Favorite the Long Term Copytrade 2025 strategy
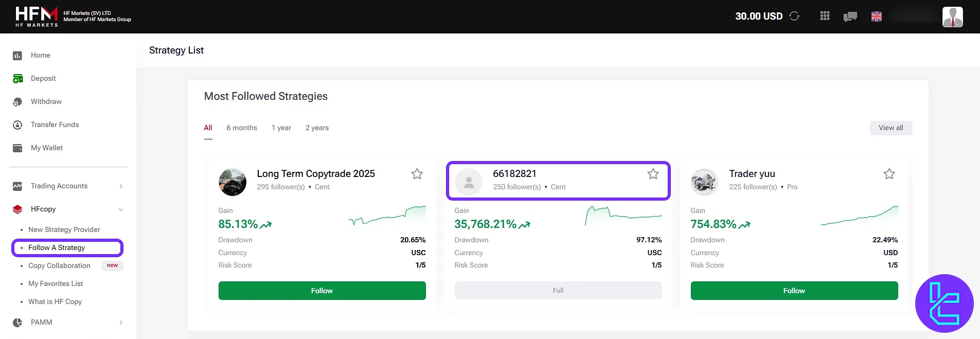 click(417, 174)
